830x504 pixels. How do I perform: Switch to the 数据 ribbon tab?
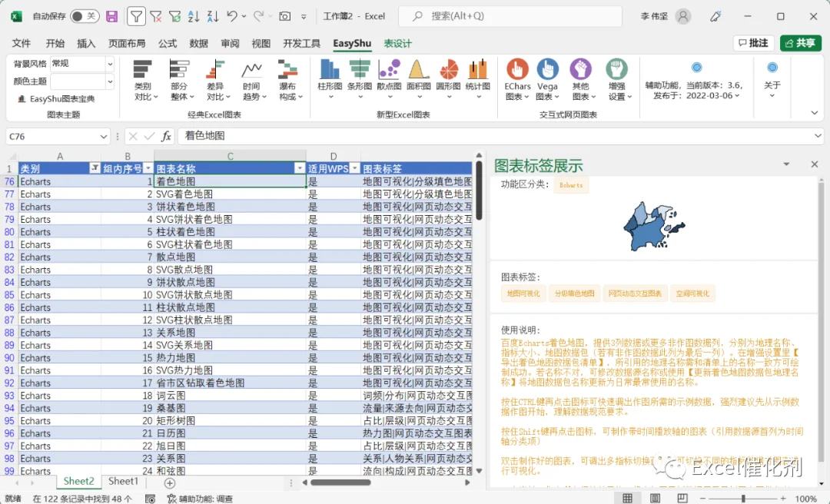199,44
